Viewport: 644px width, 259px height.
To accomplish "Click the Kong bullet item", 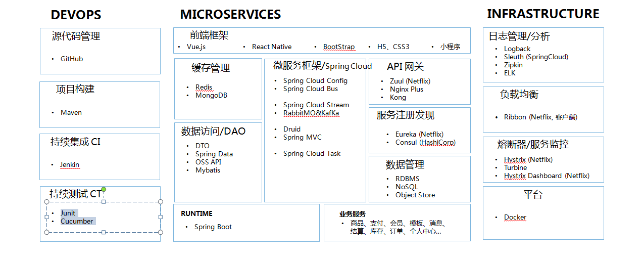I will pyautogui.click(x=398, y=97).
